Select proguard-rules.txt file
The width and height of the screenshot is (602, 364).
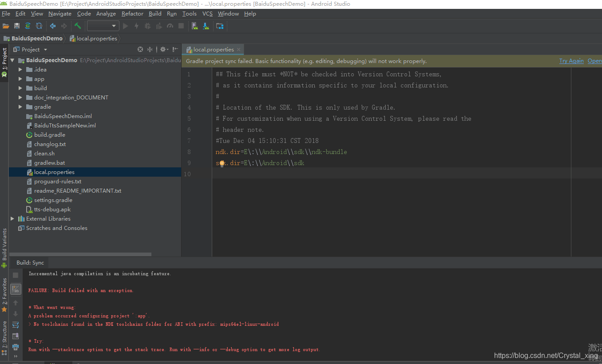tap(58, 181)
